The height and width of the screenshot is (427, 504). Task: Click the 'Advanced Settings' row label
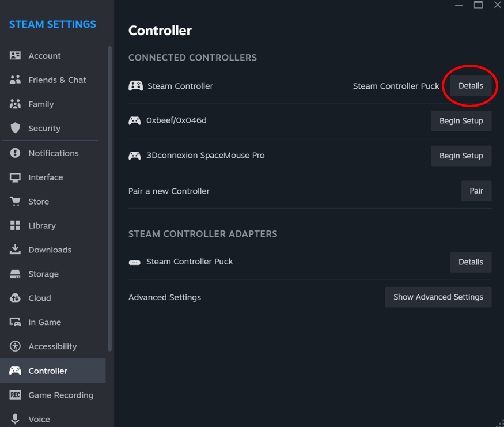[165, 297]
